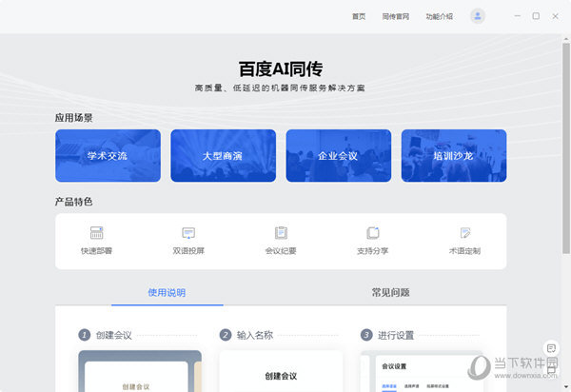Click the vertical scrollbar thumb
The height and width of the screenshot is (392, 571).
pos(566,148)
